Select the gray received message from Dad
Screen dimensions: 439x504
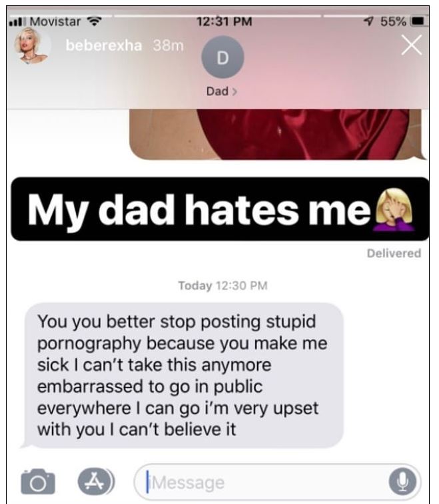point(184,375)
